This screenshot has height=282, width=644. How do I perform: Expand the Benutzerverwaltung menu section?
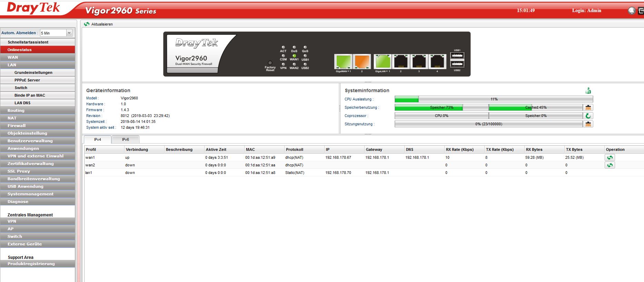point(38,141)
